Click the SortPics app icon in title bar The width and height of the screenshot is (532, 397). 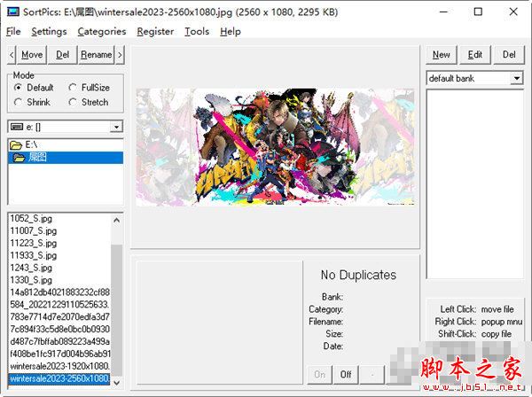pyautogui.click(x=13, y=12)
